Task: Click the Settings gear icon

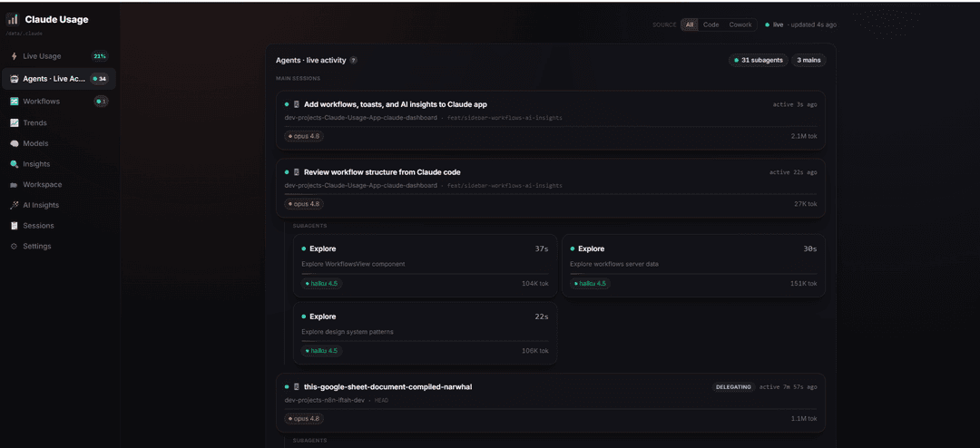Action: click(x=14, y=246)
